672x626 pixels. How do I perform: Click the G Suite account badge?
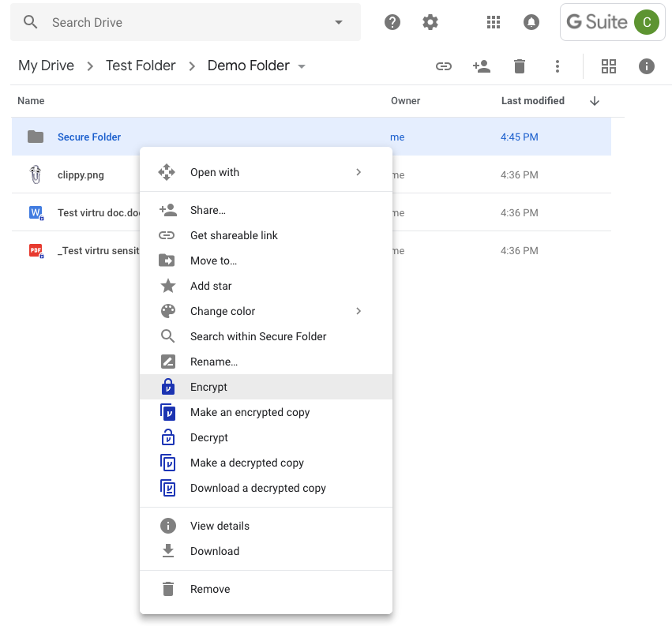[x=612, y=22]
